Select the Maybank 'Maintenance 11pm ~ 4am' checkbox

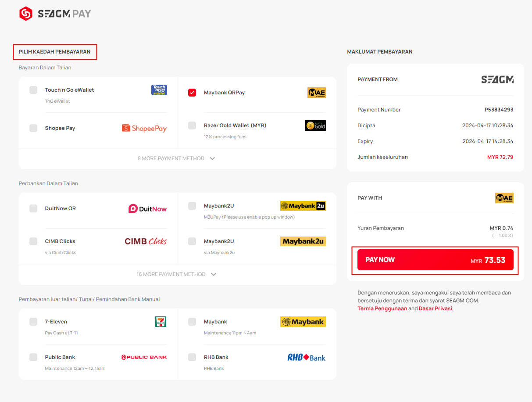[x=192, y=322]
